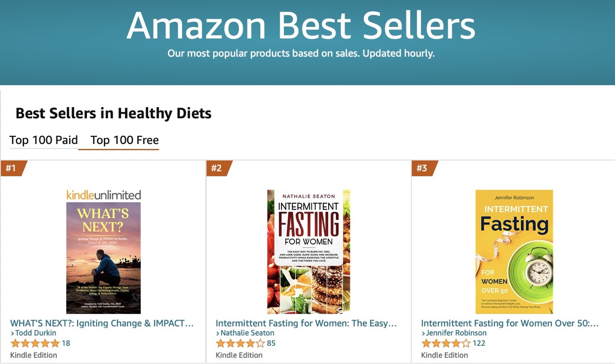Click Intermittent Fasting for Women Over 50 title

[x=510, y=323]
